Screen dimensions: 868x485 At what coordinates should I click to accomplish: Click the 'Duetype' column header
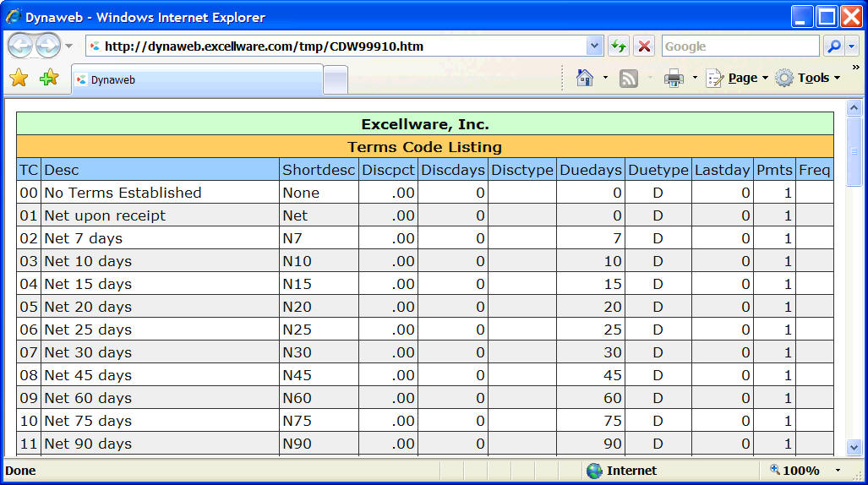pos(658,170)
